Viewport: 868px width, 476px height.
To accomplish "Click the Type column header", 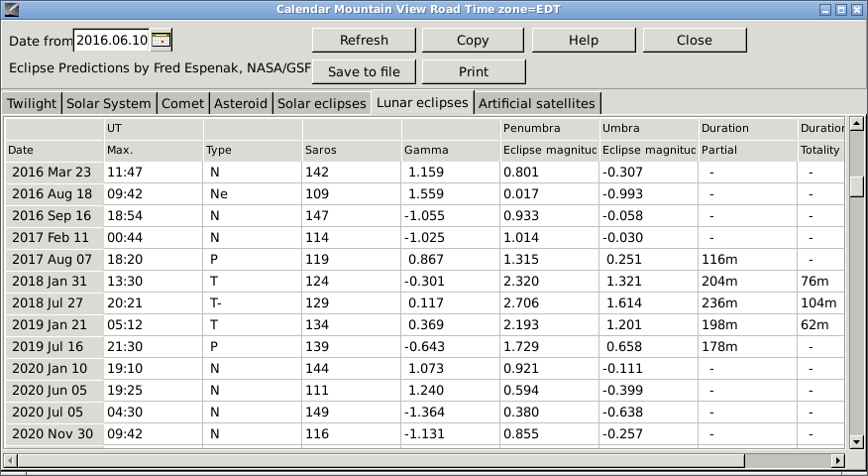I will click(x=253, y=150).
